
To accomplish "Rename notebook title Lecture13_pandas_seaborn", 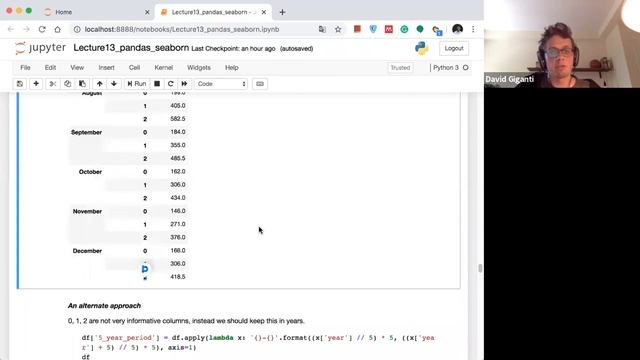I will 131,48.
